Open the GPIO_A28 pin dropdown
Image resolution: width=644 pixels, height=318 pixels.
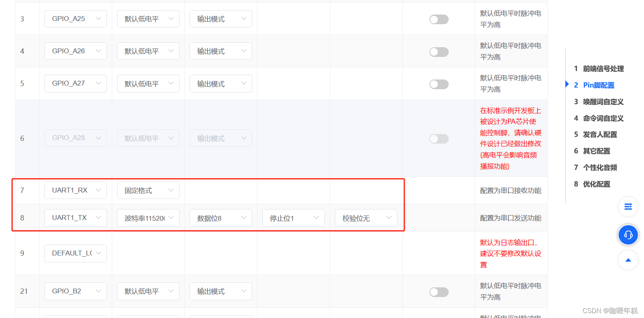pos(75,138)
